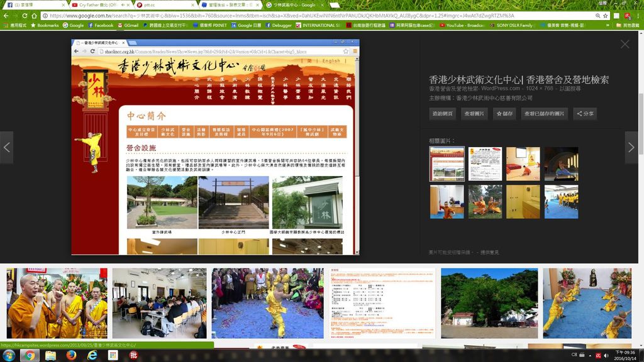Switch to the Google image search tab

click(295, 5)
